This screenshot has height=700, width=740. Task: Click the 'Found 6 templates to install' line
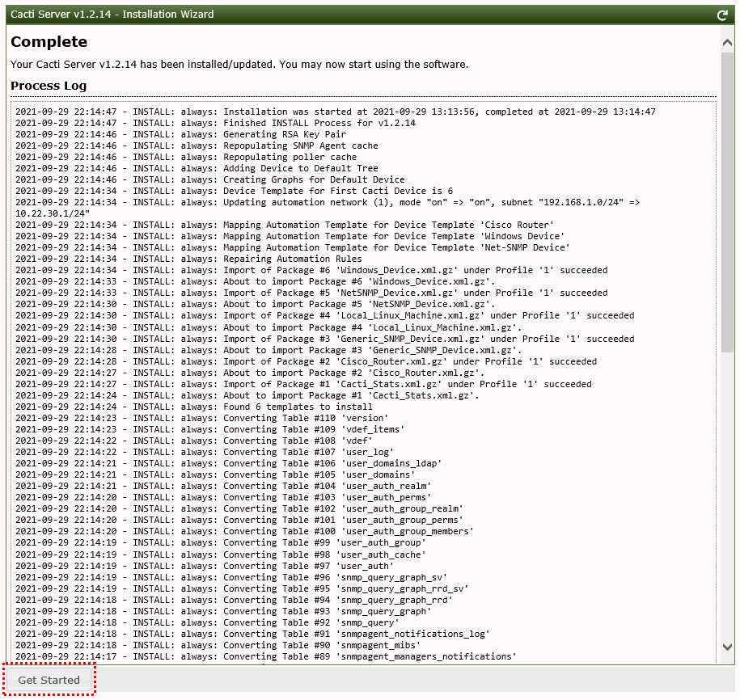tap(194, 407)
